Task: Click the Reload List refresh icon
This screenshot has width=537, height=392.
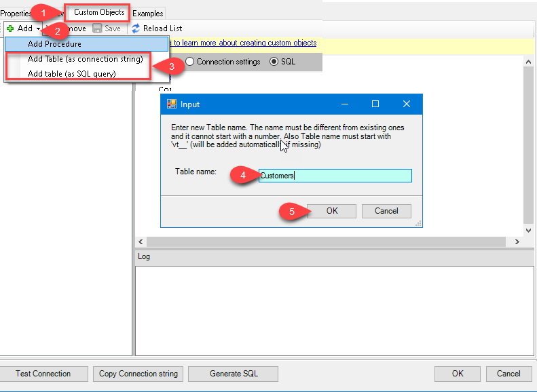Action: click(x=136, y=28)
